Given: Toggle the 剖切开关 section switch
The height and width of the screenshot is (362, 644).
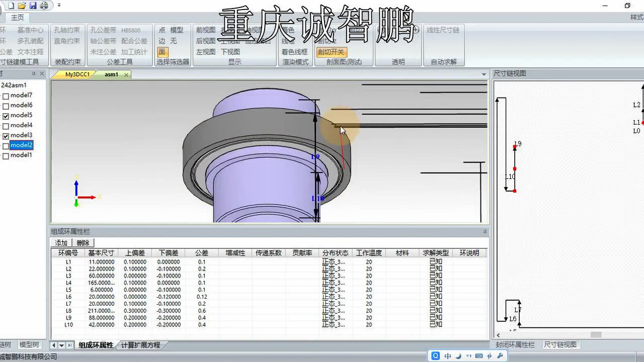Looking at the screenshot, I should tap(331, 52).
